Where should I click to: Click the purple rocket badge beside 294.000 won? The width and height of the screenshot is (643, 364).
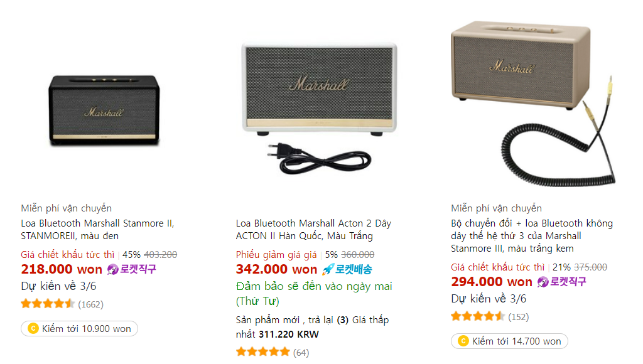tap(561, 282)
